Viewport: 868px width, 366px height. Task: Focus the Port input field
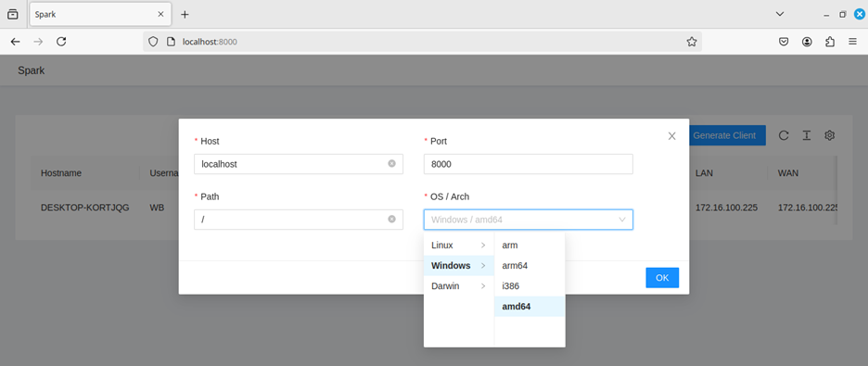tap(528, 164)
